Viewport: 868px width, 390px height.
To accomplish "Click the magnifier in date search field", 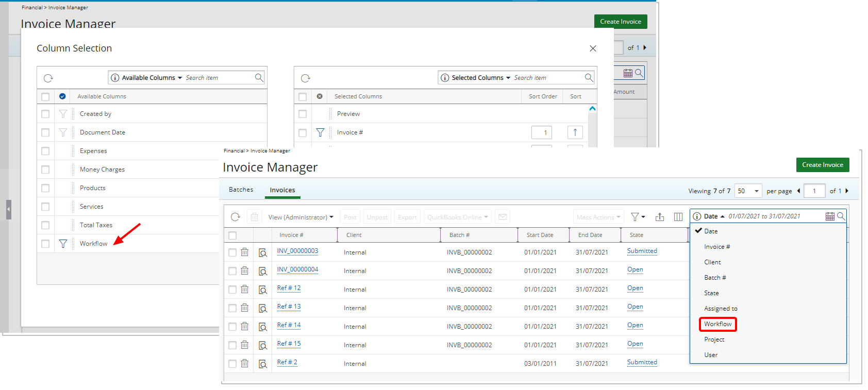I will pos(841,216).
